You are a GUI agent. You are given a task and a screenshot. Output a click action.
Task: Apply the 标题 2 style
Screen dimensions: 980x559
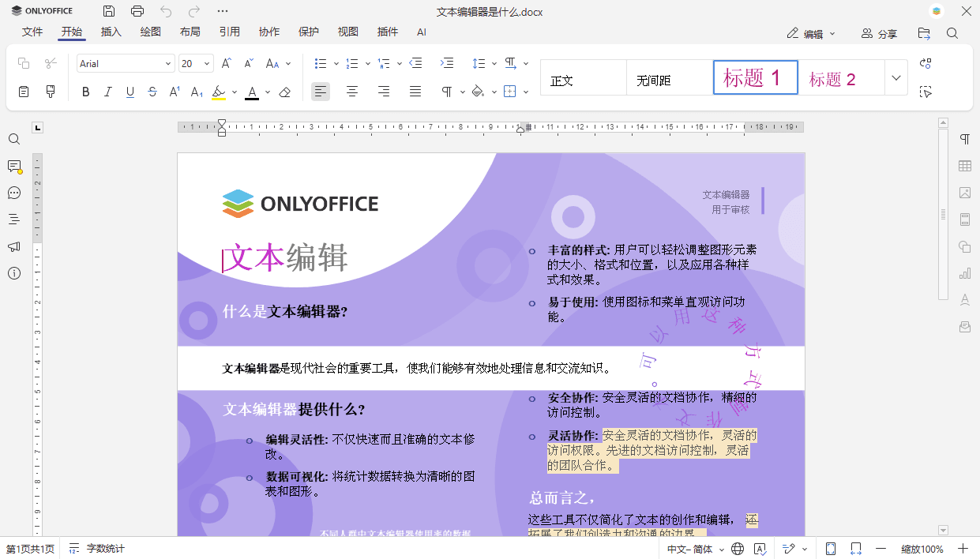click(x=842, y=77)
